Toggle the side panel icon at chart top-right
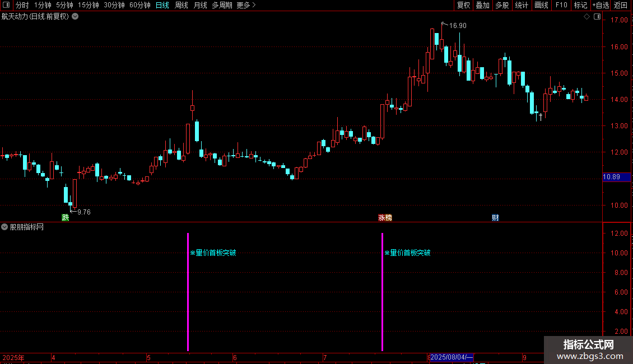Image resolution: width=633 pixels, height=364 pixels. tap(597, 17)
